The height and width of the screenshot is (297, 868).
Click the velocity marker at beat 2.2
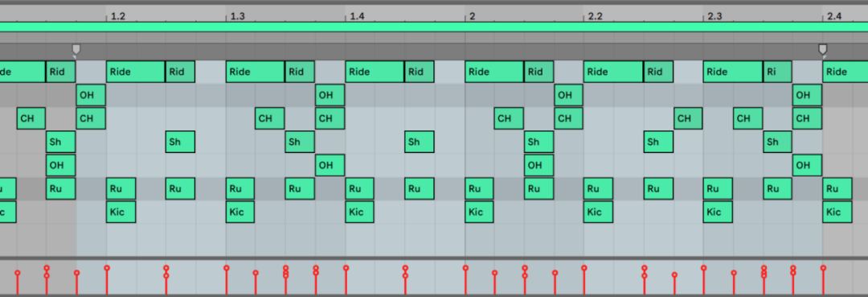click(x=584, y=268)
